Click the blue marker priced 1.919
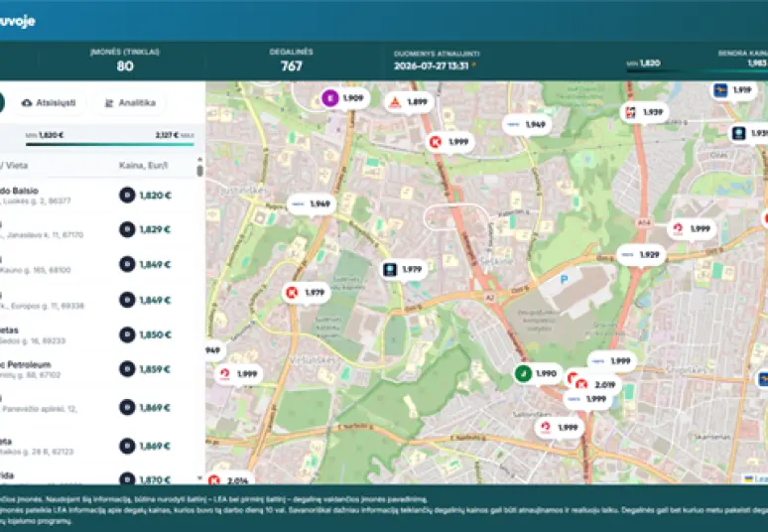This screenshot has height=532, width=768. point(733,90)
